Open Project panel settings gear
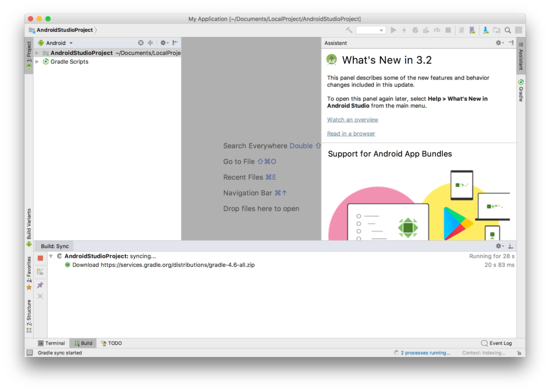550x392 pixels. (163, 43)
